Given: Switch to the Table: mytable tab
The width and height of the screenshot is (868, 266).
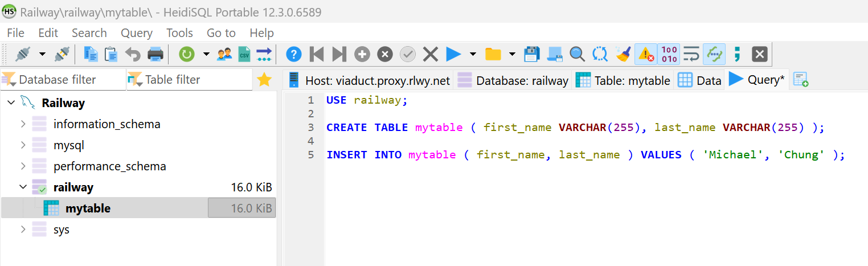Looking at the screenshot, I should click(623, 80).
